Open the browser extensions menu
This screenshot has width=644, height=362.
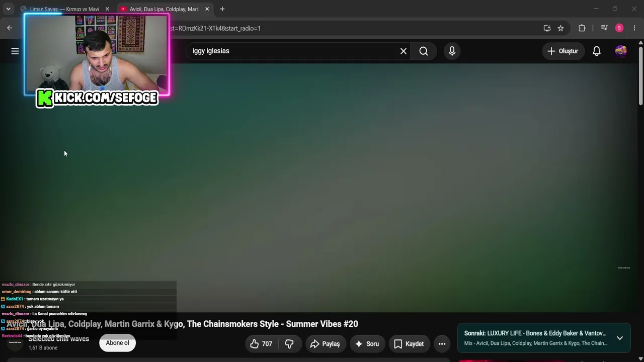[582, 28]
